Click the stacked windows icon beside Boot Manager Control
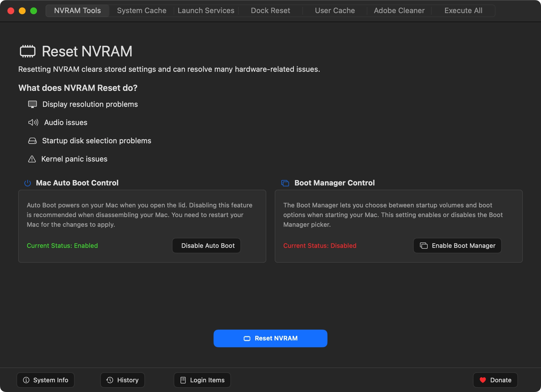 [x=285, y=183]
